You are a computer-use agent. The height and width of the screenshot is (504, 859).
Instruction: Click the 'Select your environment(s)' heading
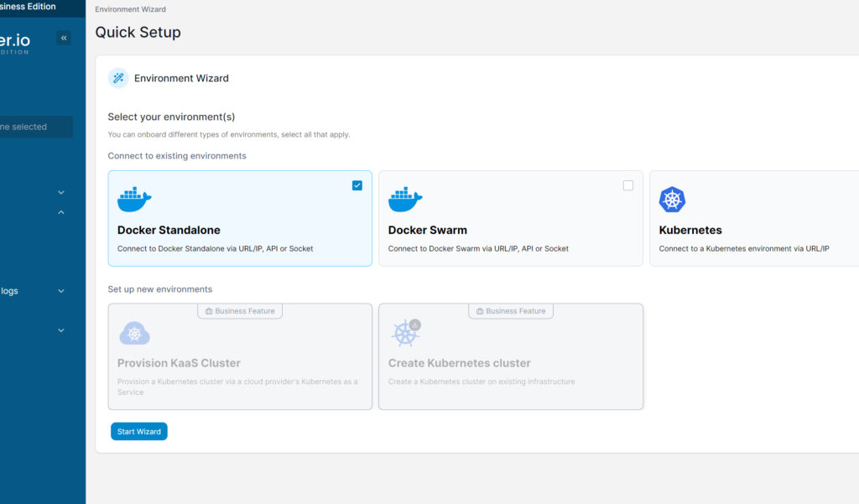click(171, 117)
